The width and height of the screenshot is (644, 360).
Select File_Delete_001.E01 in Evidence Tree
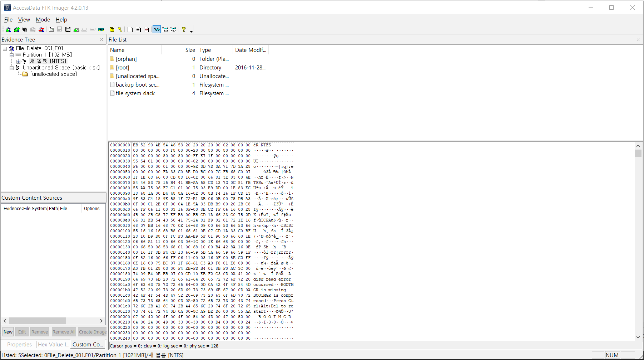[39, 48]
